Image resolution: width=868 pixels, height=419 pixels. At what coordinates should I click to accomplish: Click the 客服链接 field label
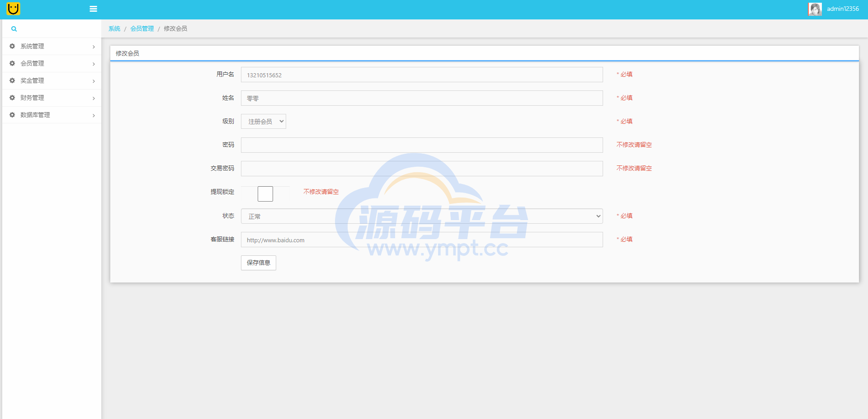coord(222,239)
